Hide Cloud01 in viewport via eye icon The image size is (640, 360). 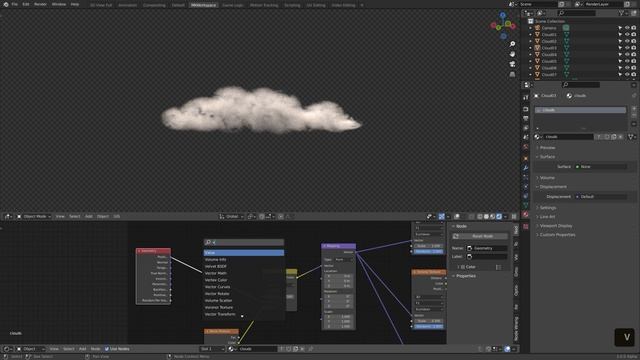point(627,35)
